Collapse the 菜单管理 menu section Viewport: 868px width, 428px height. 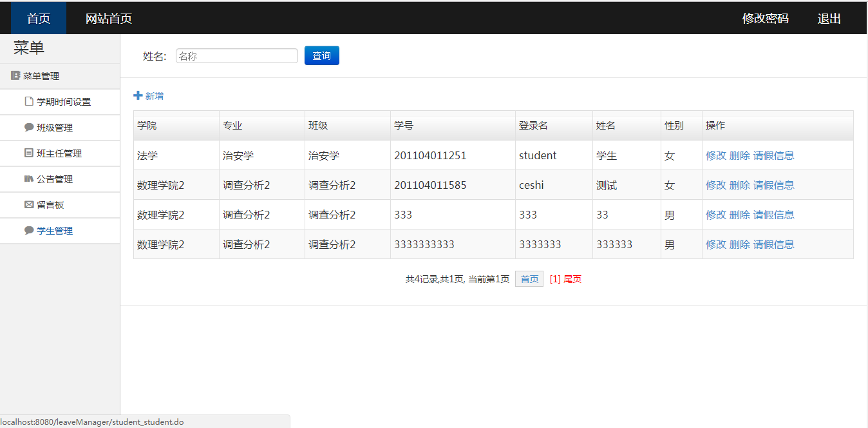coord(41,76)
